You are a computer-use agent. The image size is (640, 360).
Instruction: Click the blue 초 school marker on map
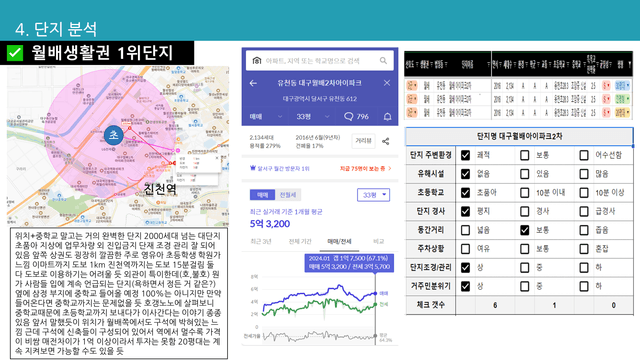tap(113, 135)
